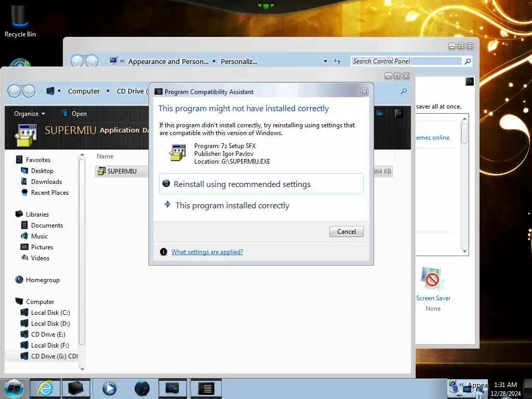Screen dimensions: 532x399
Task: Click the globe icon in the taskbar
Action: pos(142,389)
